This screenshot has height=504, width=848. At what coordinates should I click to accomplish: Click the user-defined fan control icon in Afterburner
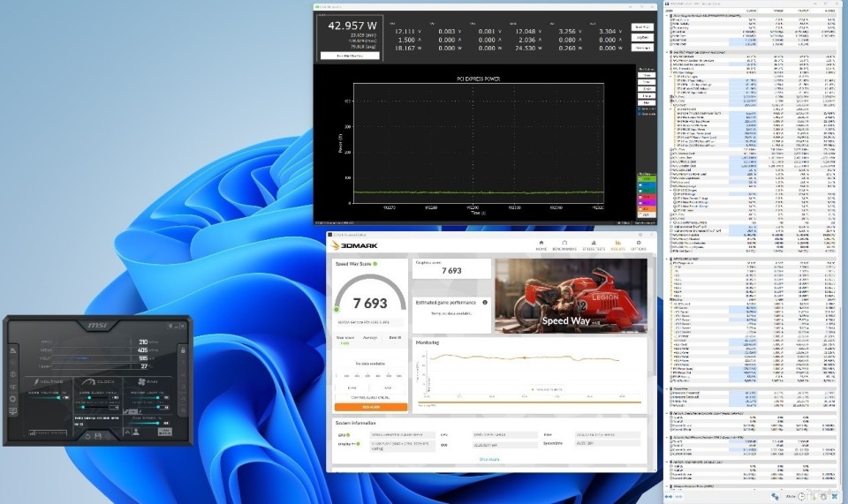pos(136,433)
